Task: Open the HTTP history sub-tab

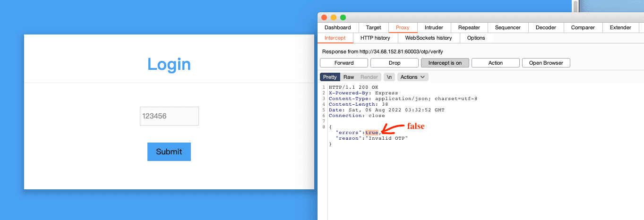Action: click(x=375, y=38)
